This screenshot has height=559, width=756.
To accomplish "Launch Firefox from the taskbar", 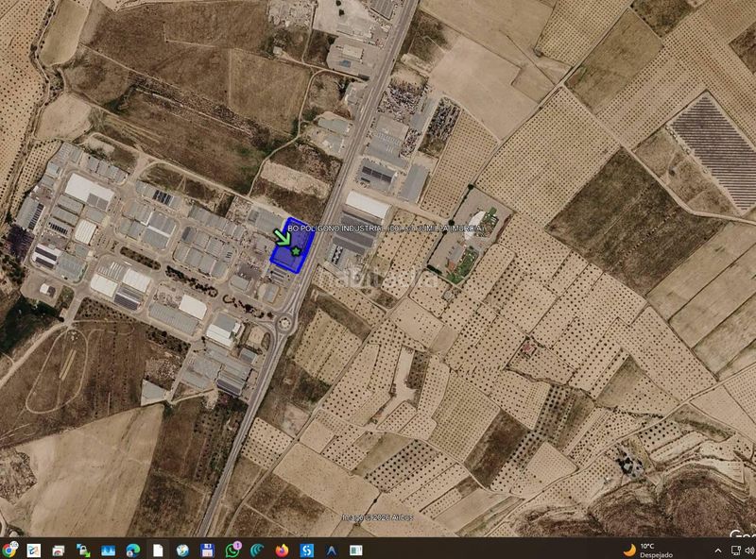I will click(282, 550).
